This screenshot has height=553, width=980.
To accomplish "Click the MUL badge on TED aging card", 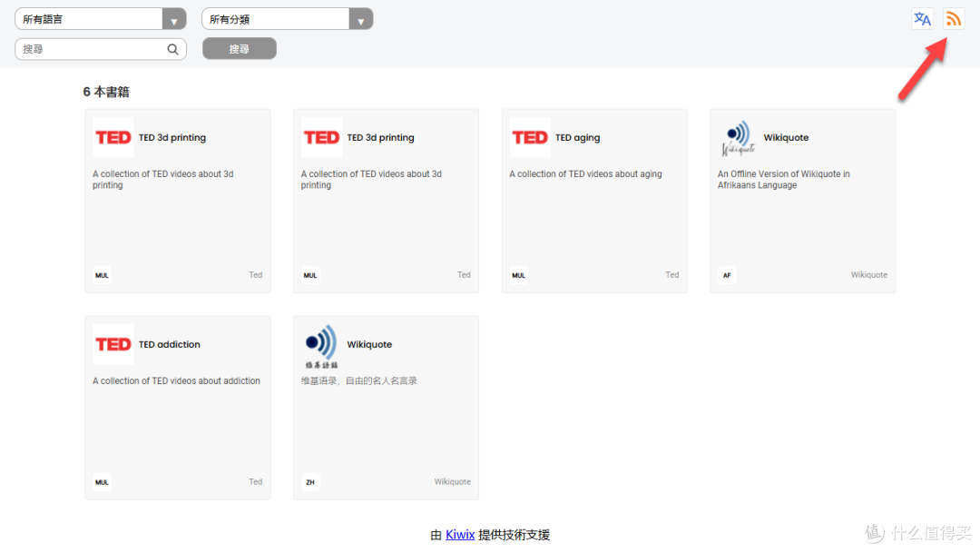I will point(518,275).
